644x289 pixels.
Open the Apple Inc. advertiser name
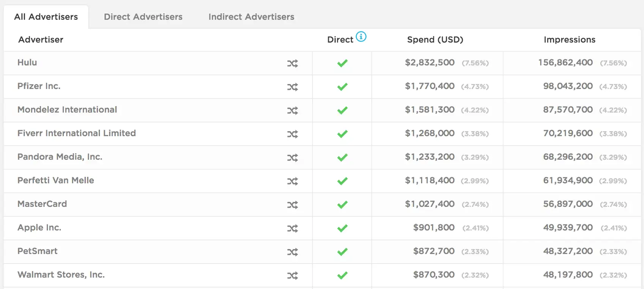[x=39, y=227]
